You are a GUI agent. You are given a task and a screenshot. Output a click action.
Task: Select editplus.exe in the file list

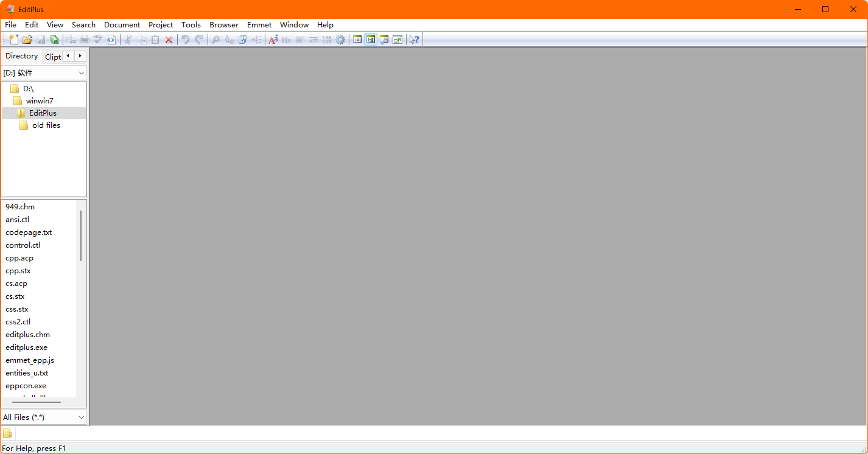26,347
